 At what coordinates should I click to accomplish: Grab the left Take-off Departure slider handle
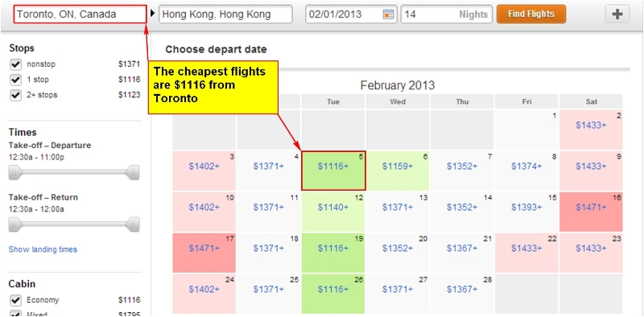(15, 172)
